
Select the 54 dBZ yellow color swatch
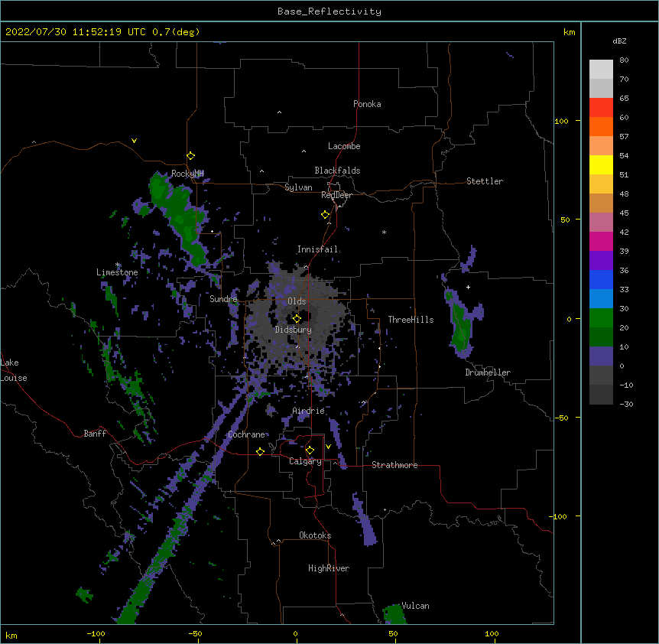tap(601, 164)
